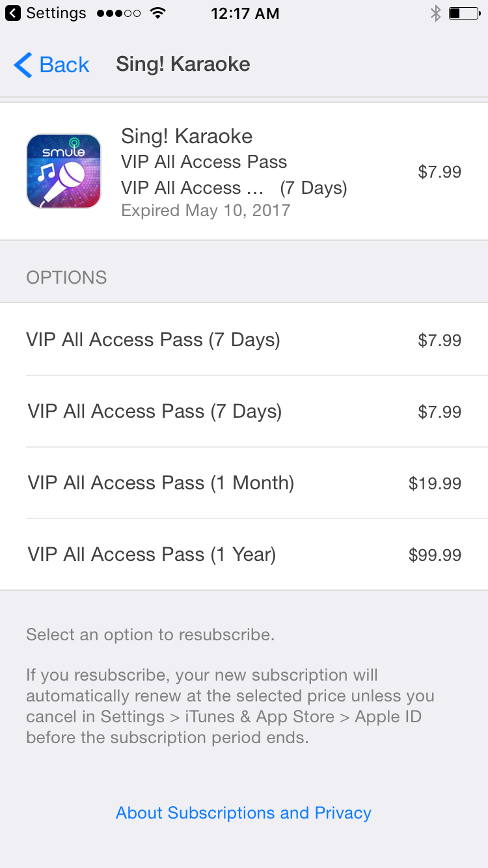Tap the Sing! Karaoke page title

pos(183,64)
